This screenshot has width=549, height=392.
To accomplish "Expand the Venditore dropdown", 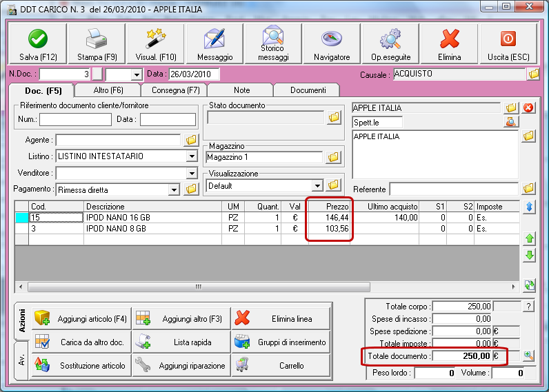I will [x=192, y=173].
